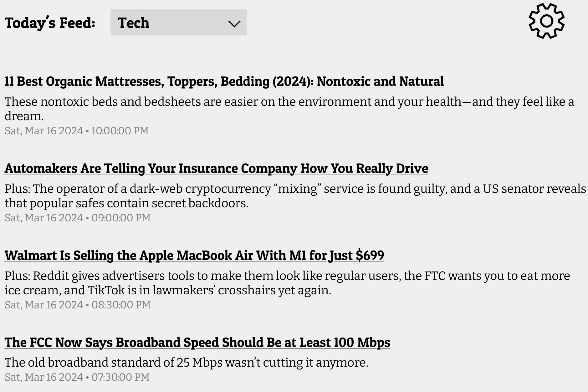The width and height of the screenshot is (588, 392).
Task: Open the Automakers insurance company article
Action: [216, 168]
